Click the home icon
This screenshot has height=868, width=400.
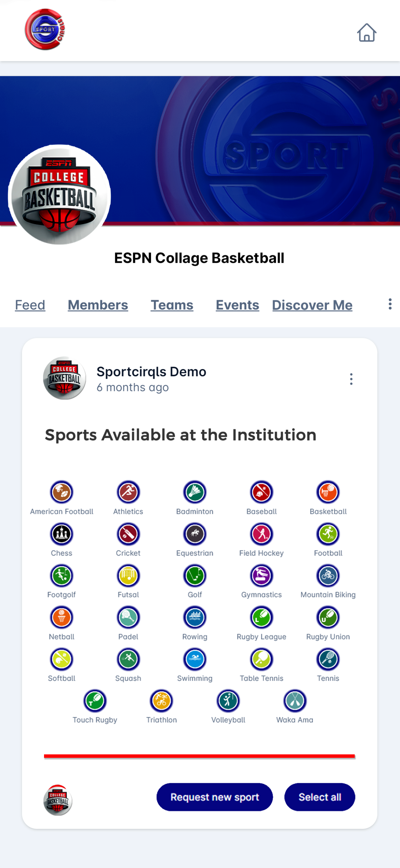coord(366,33)
